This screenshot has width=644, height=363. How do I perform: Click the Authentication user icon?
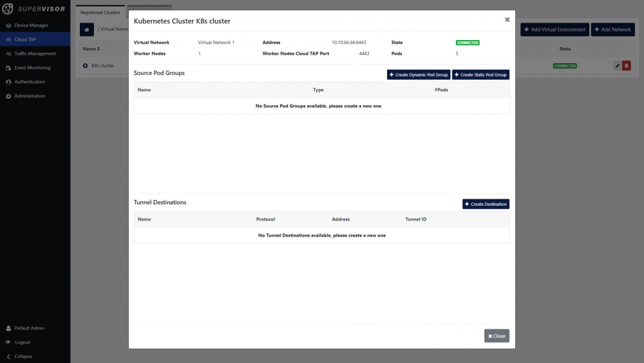point(8,82)
